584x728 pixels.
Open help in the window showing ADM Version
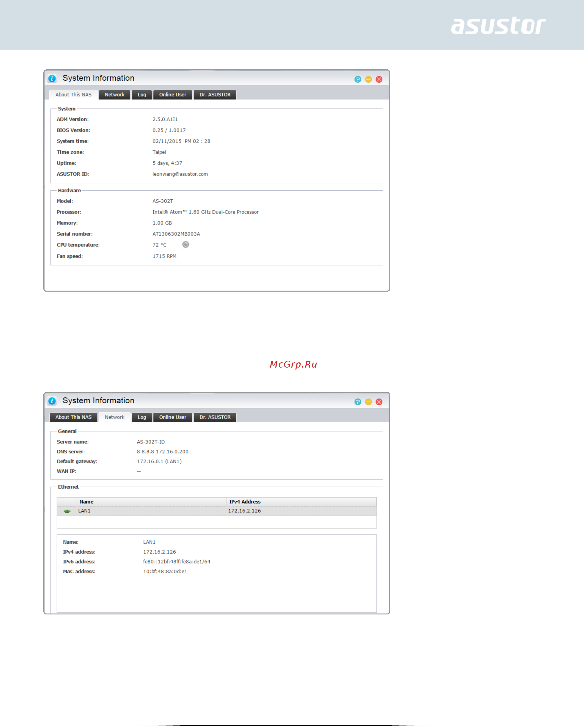click(358, 79)
